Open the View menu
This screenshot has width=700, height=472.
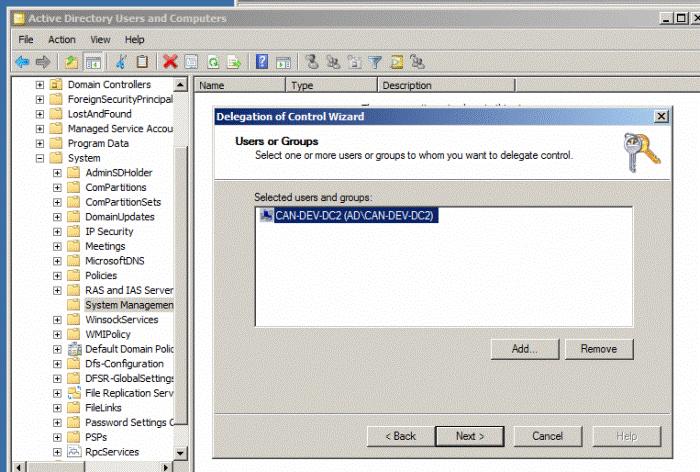(x=100, y=39)
